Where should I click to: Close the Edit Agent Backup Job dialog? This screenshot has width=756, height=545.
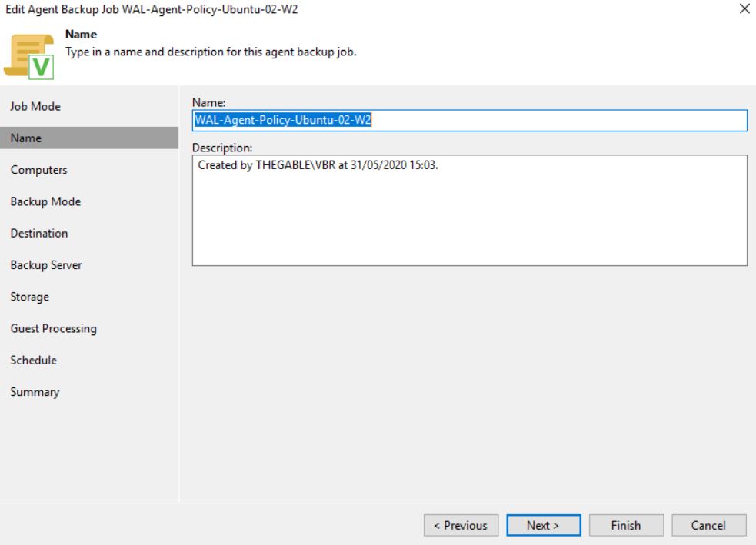point(744,8)
